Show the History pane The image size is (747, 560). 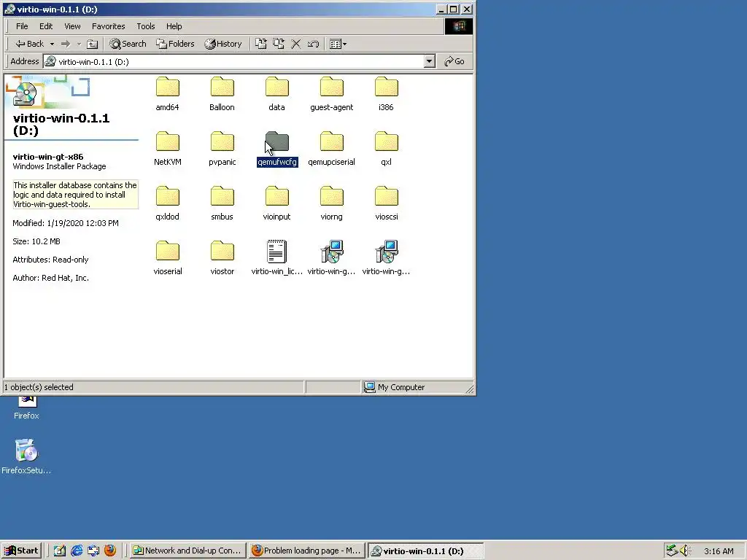coord(223,44)
